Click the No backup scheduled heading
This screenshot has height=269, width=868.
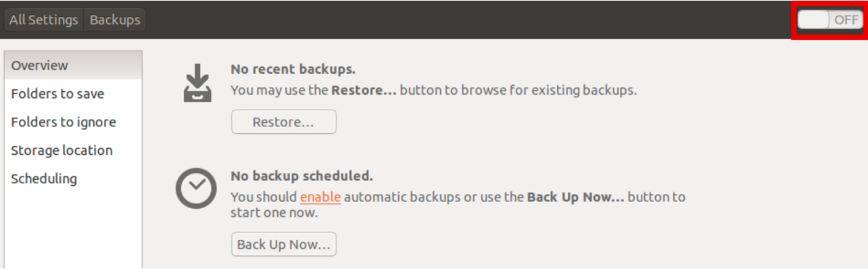[x=302, y=176]
